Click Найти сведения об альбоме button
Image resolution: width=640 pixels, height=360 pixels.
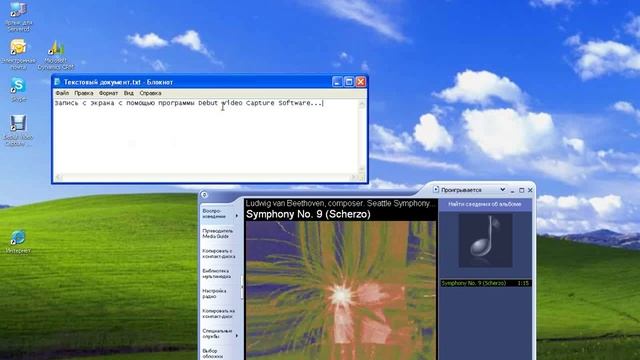pyautogui.click(x=485, y=204)
